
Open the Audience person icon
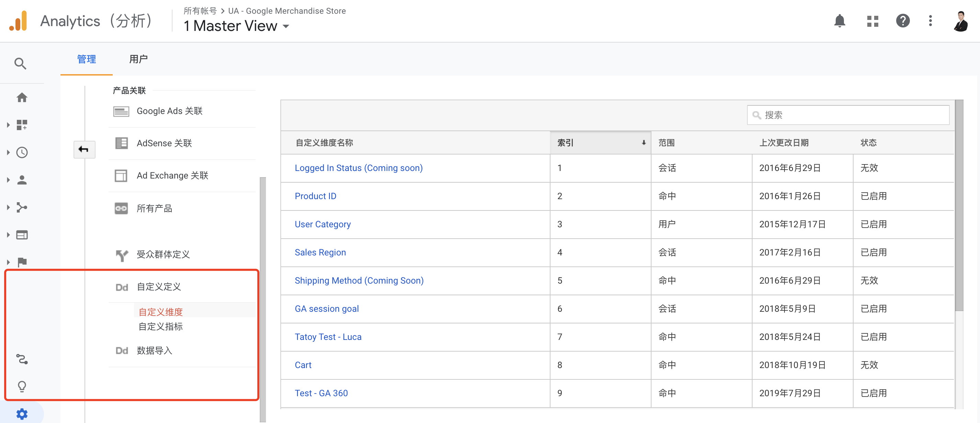pyautogui.click(x=22, y=180)
